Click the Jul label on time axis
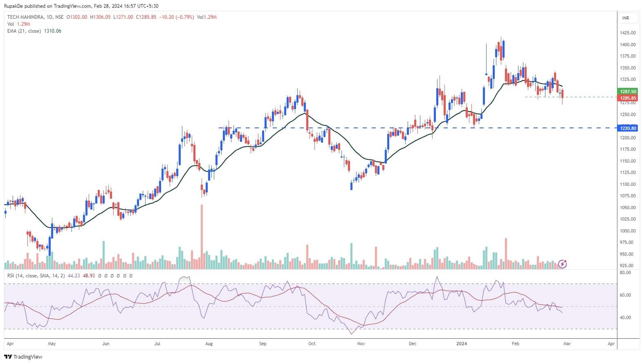The height and width of the screenshot is (364, 644). [157, 344]
